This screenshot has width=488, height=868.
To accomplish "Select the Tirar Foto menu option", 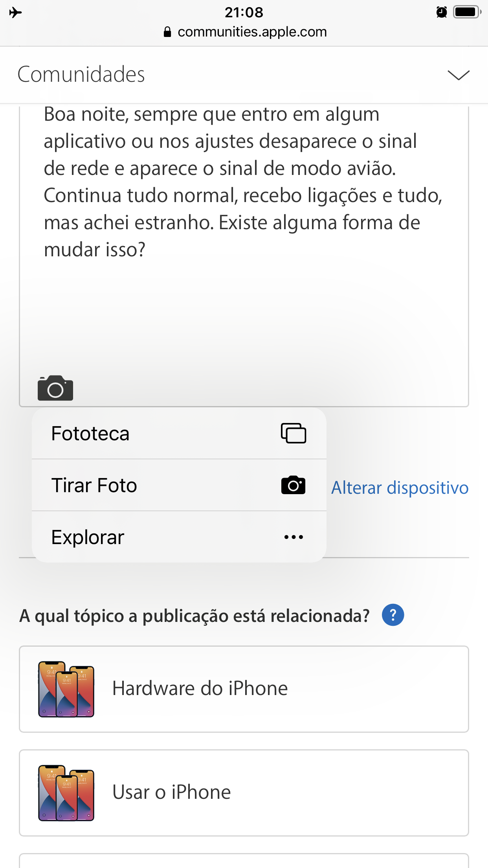I will [x=94, y=485].
